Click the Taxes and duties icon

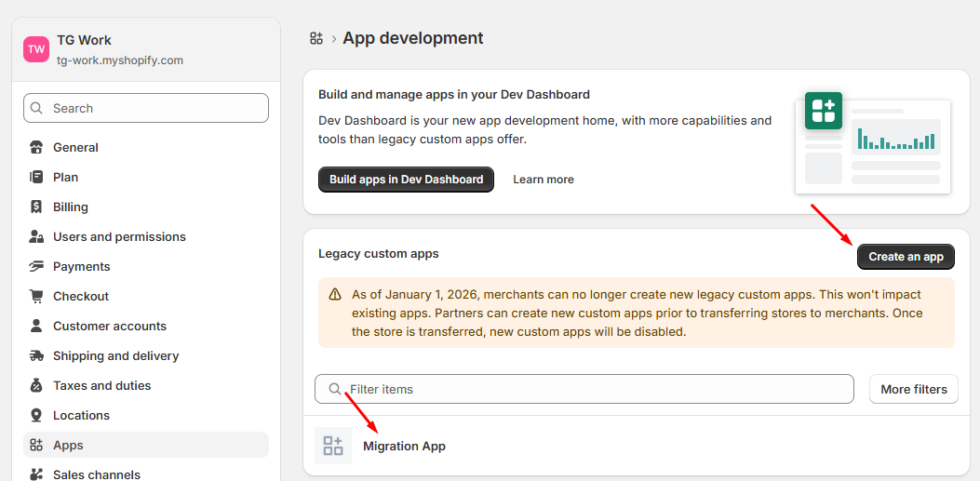[36, 385]
